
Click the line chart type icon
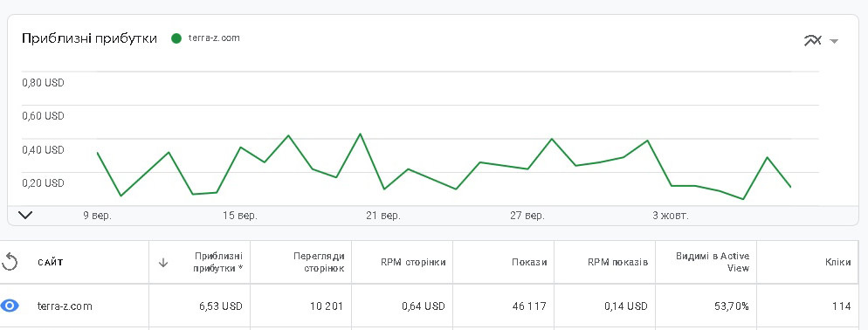pyautogui.click(x=813, y=40)
